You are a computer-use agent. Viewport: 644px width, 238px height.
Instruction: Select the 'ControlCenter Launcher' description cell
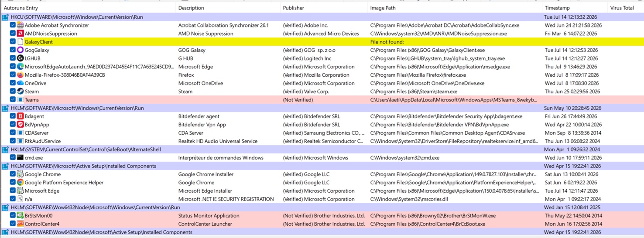[205, 224]
